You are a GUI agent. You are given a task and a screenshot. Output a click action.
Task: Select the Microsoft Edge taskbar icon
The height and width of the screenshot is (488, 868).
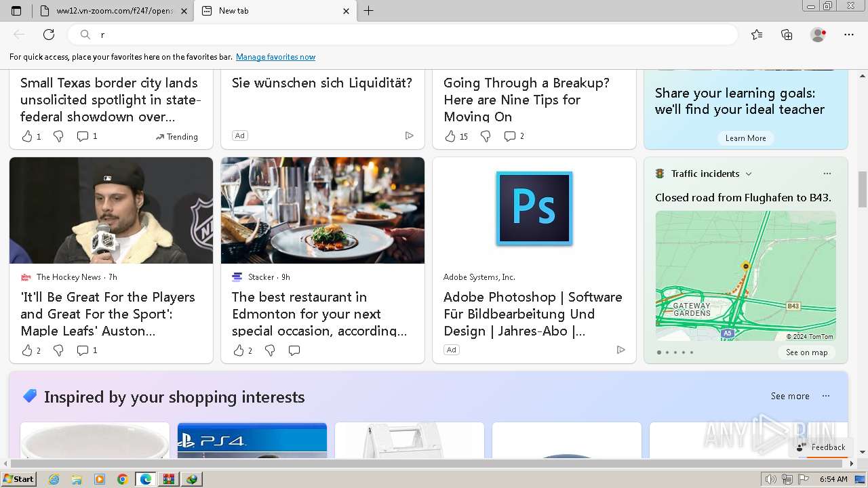pyautogui.click(x=146, y=479)
